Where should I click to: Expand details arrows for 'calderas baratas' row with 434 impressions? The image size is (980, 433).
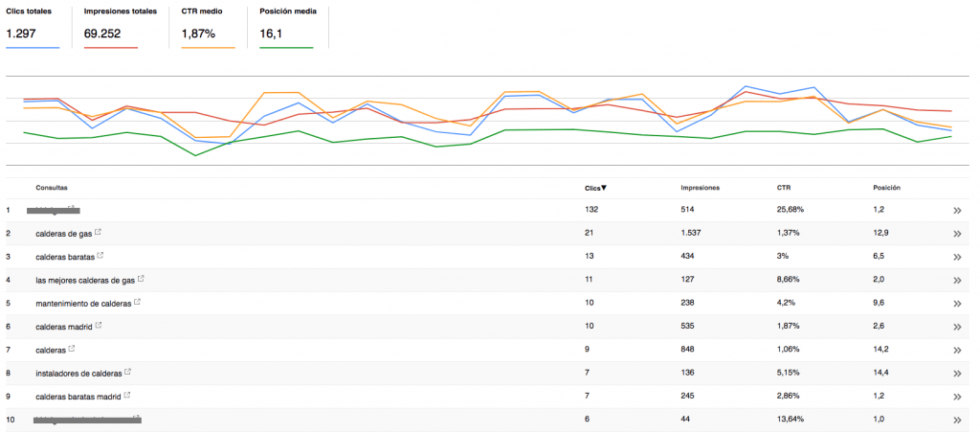[957, 258]
